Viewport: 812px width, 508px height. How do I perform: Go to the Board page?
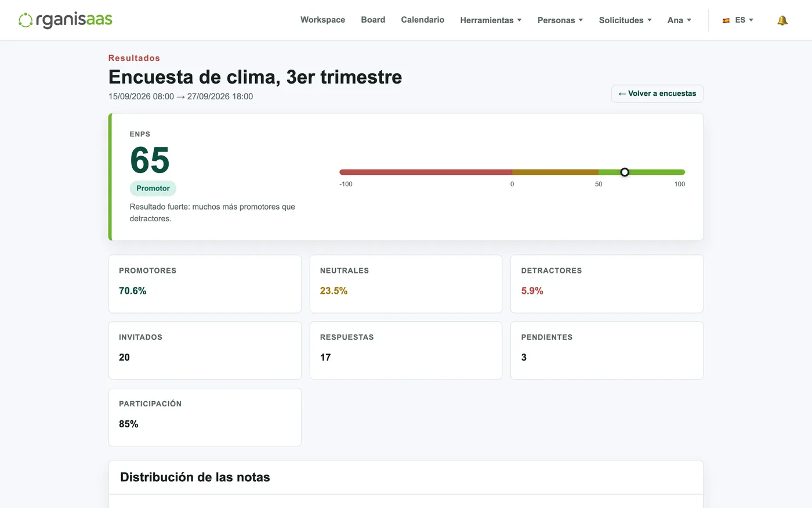(x=373, y=20)
